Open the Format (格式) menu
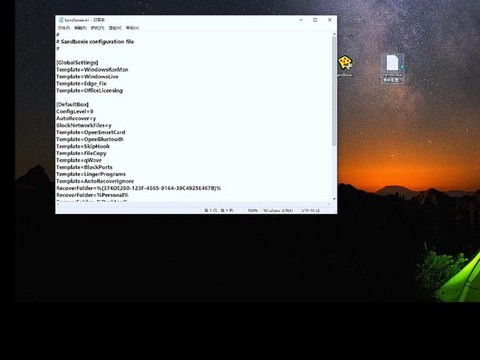 pyautogui.click(x=98, y=28)
